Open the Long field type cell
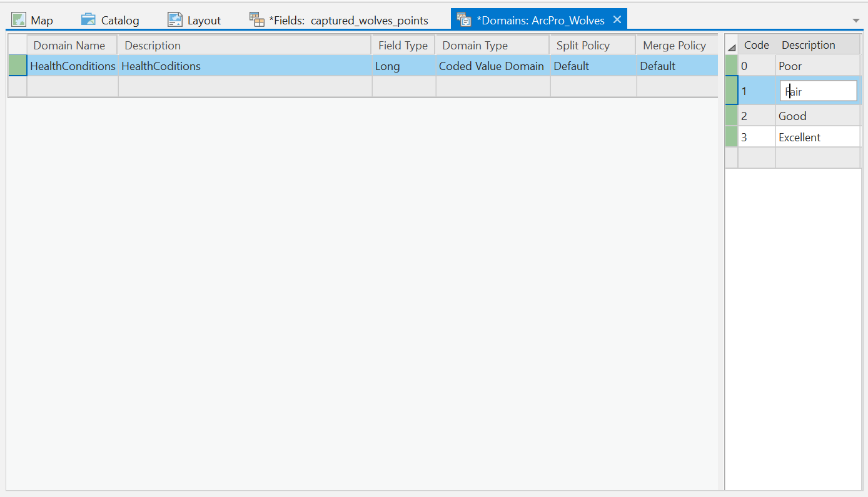868x497 pixels. (x=403, y=66)
